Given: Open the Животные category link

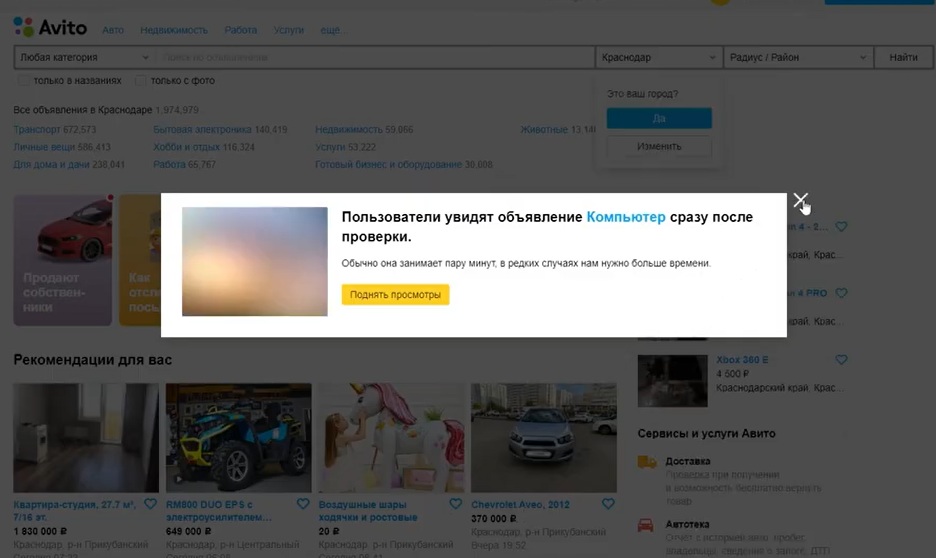Looking at the screenshot, I should pos(544,130).
